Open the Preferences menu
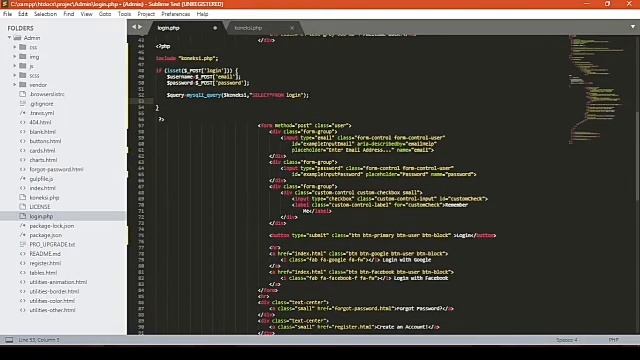640x360 pixels. [176, 14]
